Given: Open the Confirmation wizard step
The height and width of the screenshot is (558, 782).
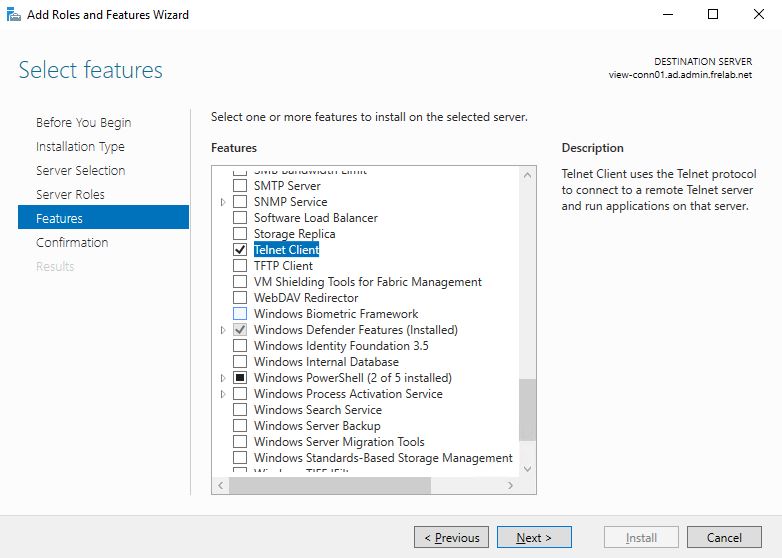Looking at the screenshot, I should pyautogui.click(x=72, y=242).
